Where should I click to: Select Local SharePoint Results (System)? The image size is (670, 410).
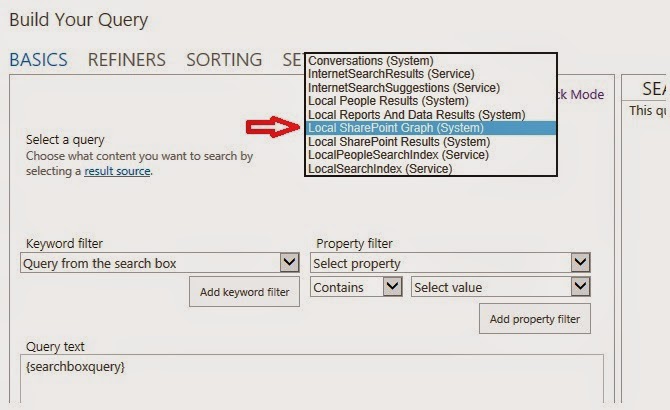pos(431,141)
